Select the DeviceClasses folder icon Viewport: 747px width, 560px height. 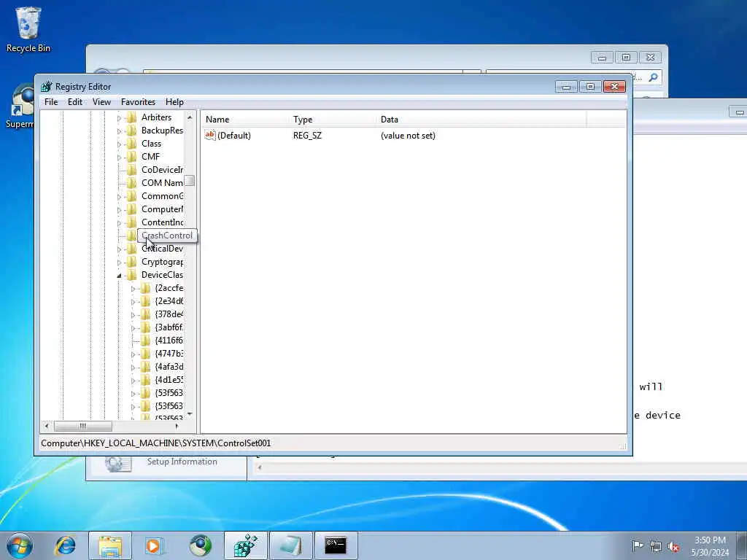(x=132, y=275)
